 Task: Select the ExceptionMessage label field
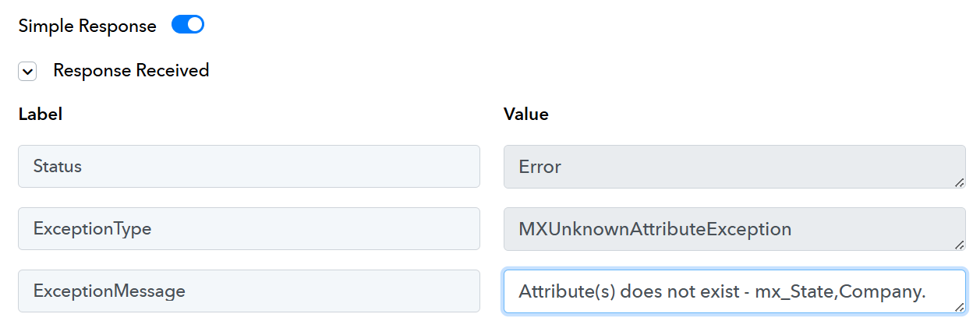(x=249, y=291)
